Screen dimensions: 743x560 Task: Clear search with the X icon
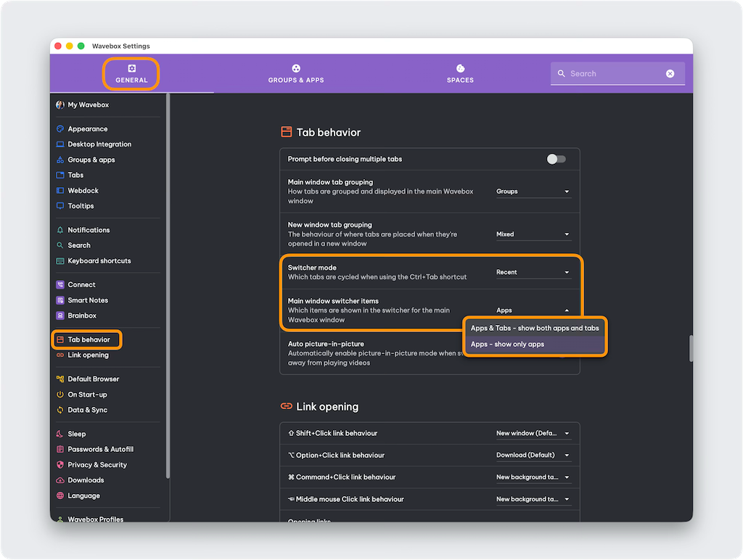[670, 74]
